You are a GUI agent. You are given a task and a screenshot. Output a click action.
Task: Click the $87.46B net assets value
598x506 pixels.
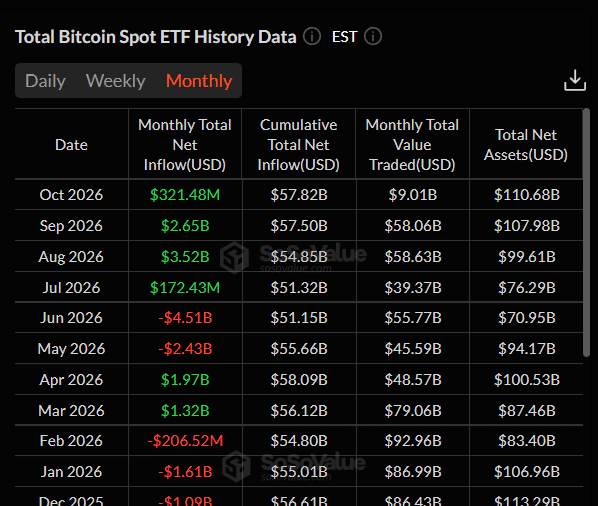tap(527, 411)
